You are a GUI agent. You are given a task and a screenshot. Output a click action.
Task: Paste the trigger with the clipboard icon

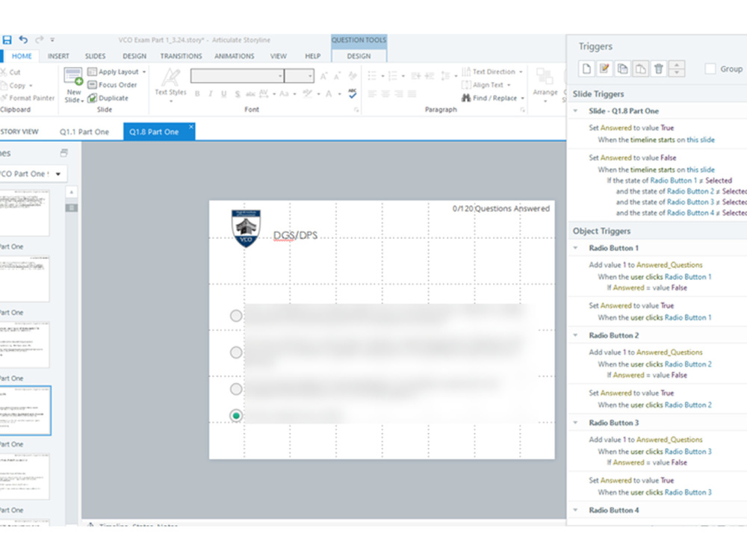[641, 69]
